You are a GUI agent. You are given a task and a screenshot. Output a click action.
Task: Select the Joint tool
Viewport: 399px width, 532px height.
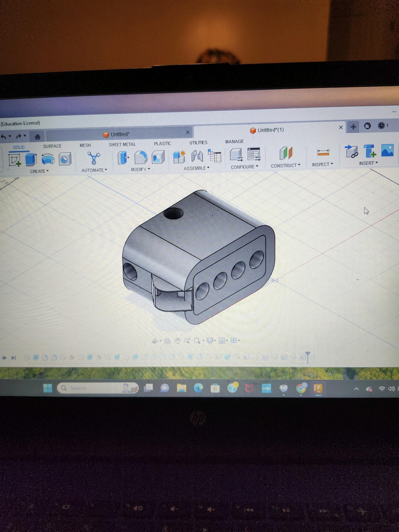(x=197, y=156)
